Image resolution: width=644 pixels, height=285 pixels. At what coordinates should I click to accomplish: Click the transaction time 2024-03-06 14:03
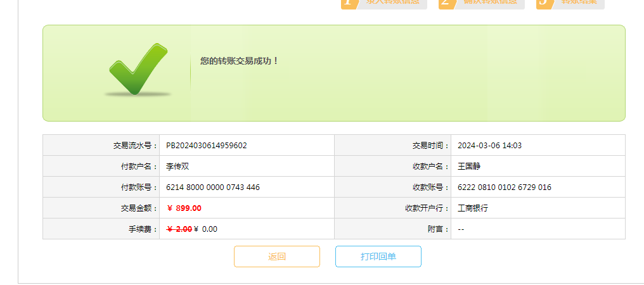coord(489,145)
